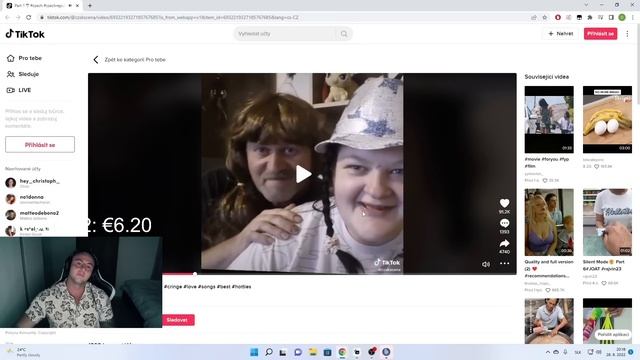Image resolution: width=640 pixels, height=360 pixels.
Task: Open the Windows Start menu
Action: coord(254,352)
